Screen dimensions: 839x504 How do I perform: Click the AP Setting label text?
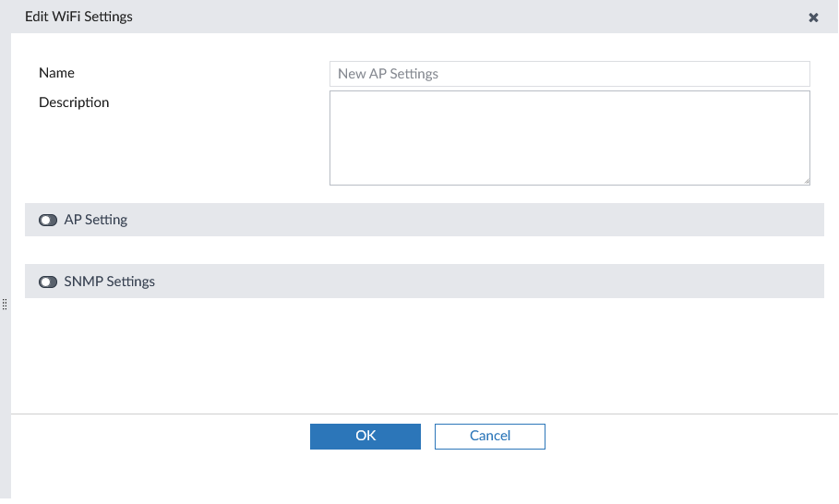pyautogui.click(x=96, y=221)
